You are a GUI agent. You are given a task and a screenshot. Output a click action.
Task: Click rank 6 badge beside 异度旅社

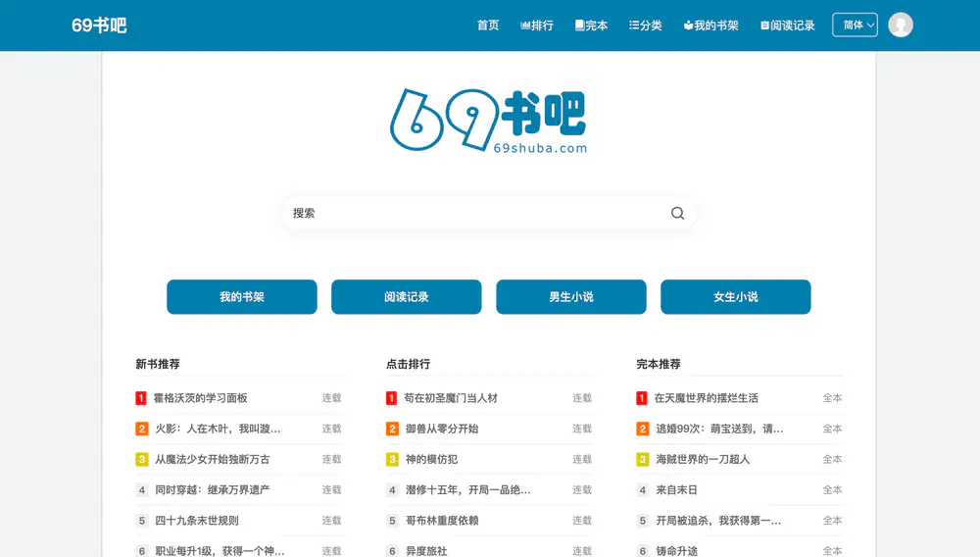[x=392, y=551]
